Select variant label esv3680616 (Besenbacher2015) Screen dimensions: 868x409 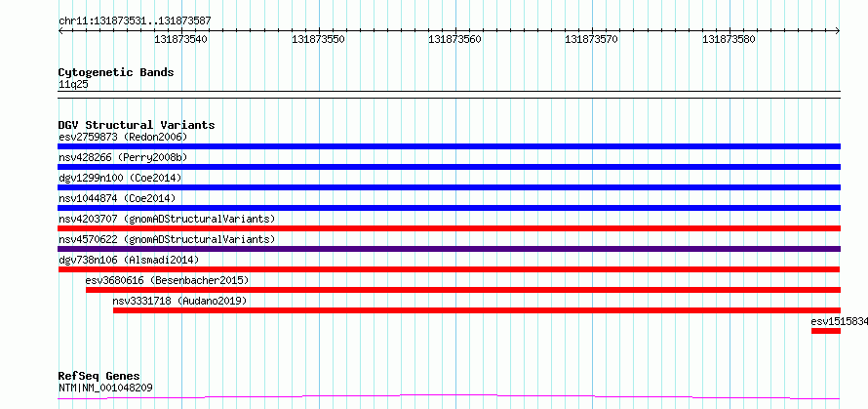point(167,280)
